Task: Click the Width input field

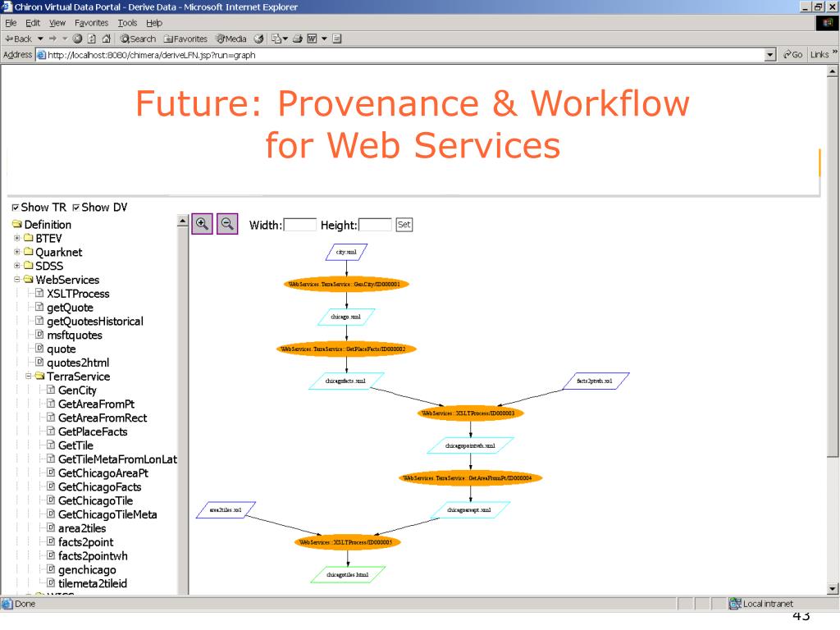Action: (x=300, y=225)
